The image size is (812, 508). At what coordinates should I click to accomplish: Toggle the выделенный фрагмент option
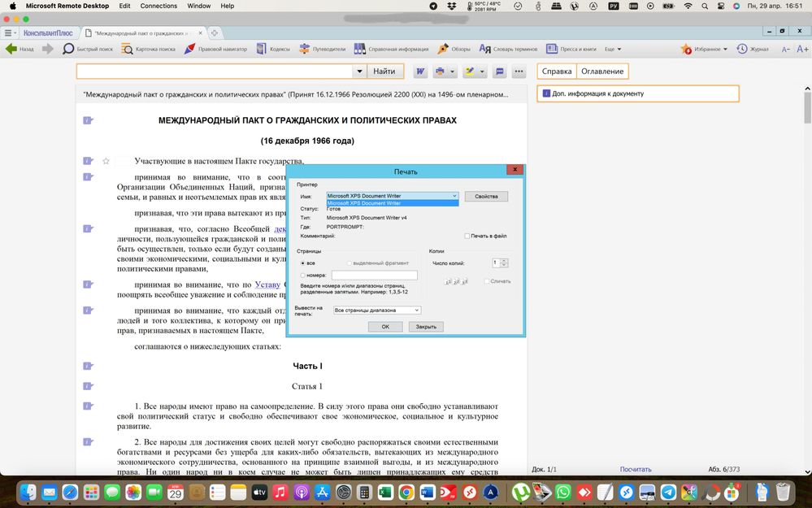tap(350, 263)
